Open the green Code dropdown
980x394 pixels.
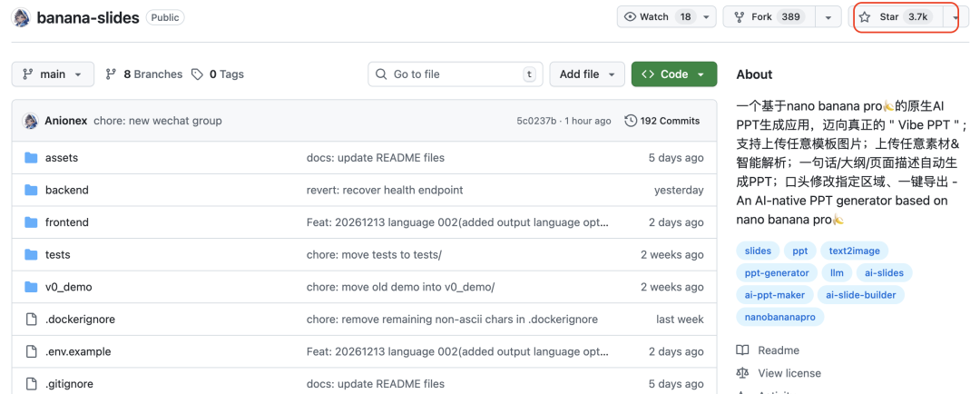674,74
